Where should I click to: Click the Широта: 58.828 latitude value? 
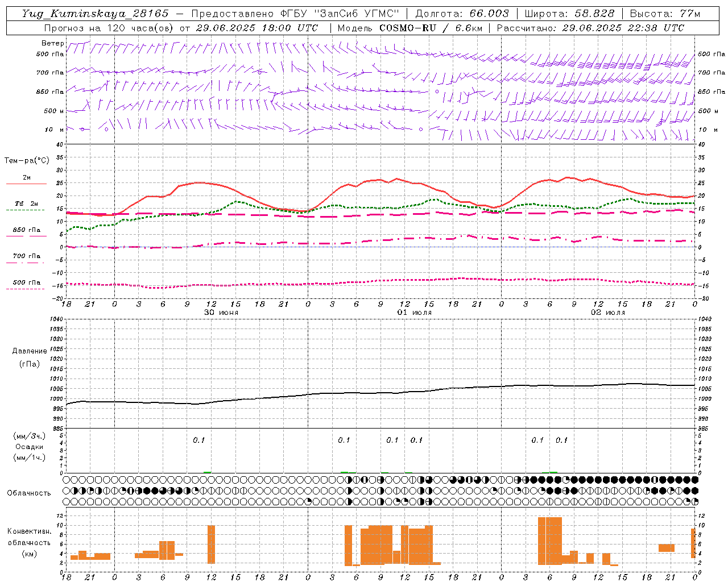pos(569,14)
